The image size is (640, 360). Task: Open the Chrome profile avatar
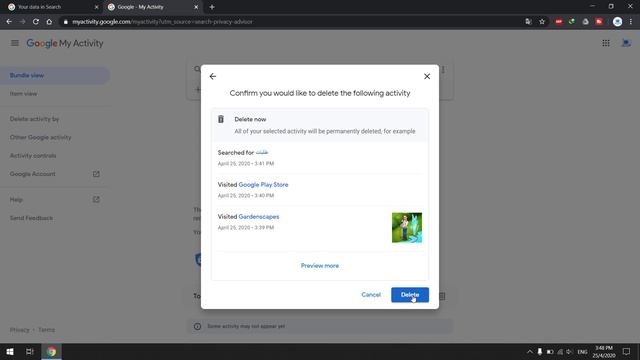point(618,22)
